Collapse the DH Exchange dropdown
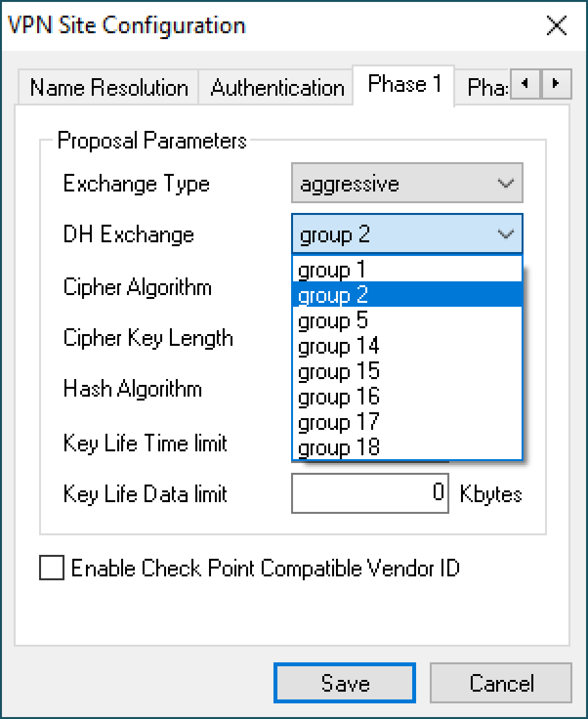The image size is (588, 719). click(x=506, y=234)
